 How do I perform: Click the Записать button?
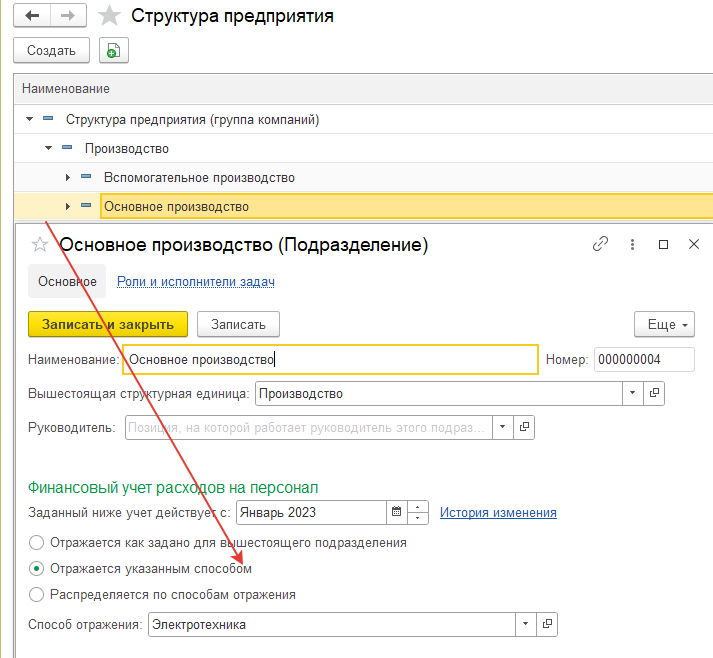click(238, 324)
